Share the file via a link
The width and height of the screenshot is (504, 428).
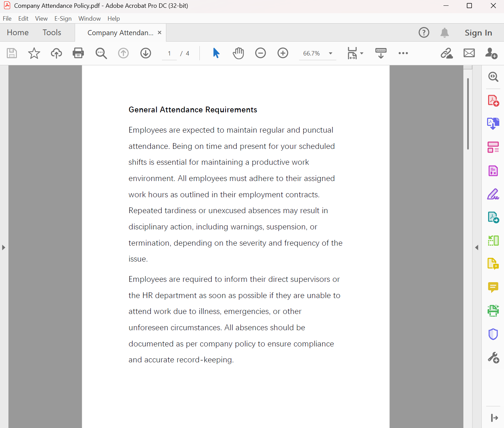coord(447,53)
